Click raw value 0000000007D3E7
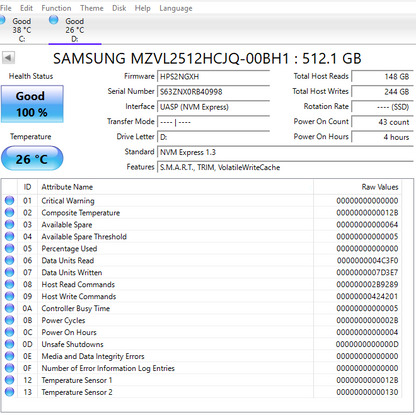The height and width of the screenshot is (415, 416). pos(367,273)
